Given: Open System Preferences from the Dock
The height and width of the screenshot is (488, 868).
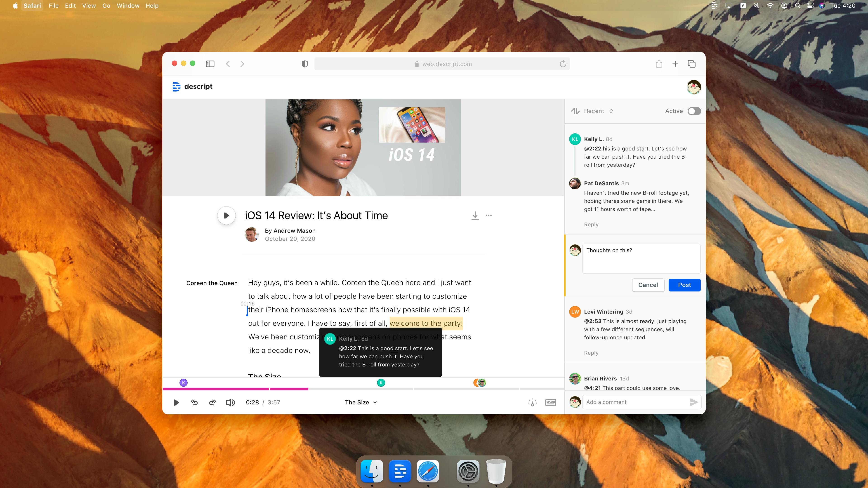Looking at the screenshot, I should [468, 471].
